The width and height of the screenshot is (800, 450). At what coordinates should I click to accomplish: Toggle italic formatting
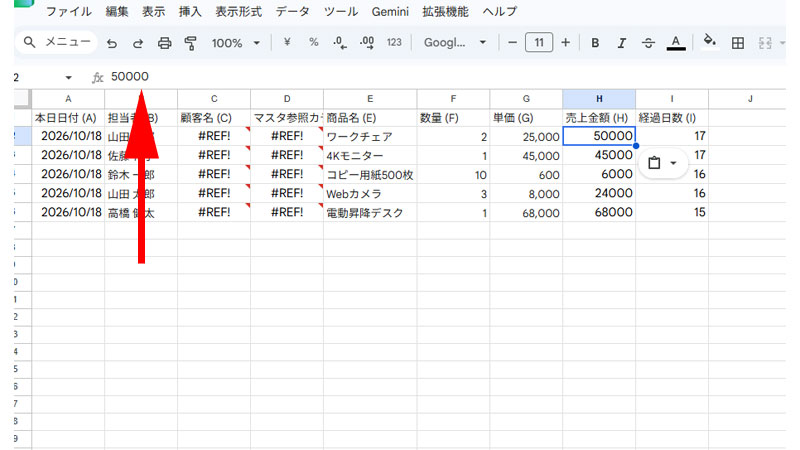[x=621, y=43]
